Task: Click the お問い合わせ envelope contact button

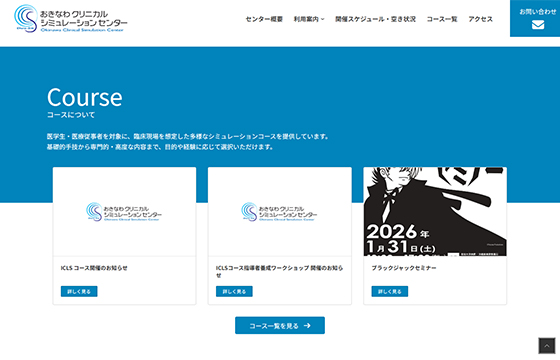Action: (x=535, y=18)
